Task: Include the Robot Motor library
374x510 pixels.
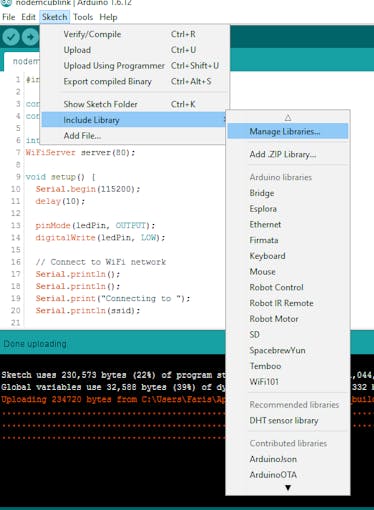Action: click(x=288, y=319)
